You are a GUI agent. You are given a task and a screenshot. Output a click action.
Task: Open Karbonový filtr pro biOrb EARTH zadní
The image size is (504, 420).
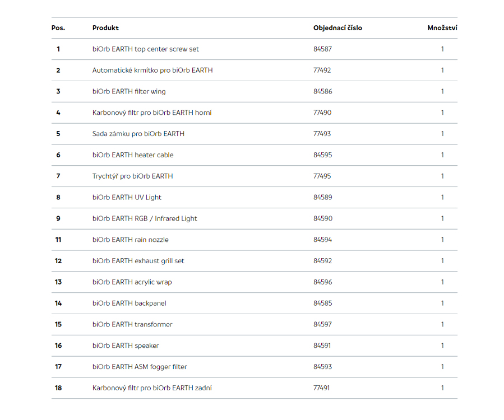point(152,388)
